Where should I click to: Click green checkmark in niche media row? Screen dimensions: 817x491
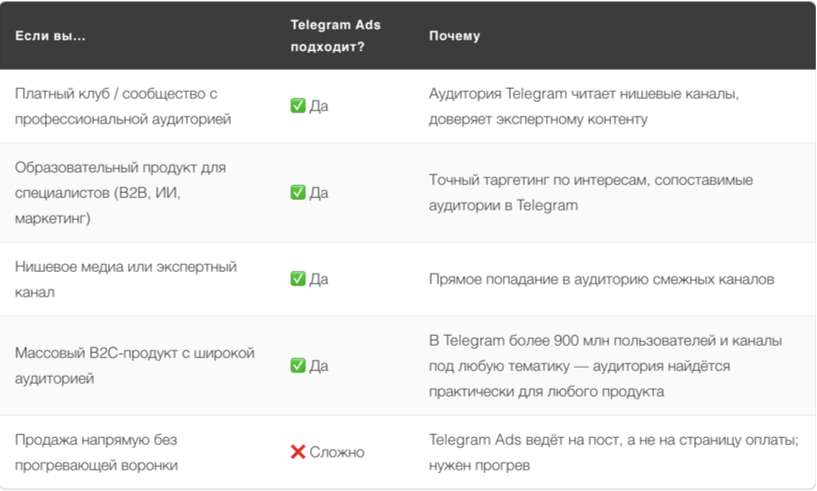click(x=298, y=279)
